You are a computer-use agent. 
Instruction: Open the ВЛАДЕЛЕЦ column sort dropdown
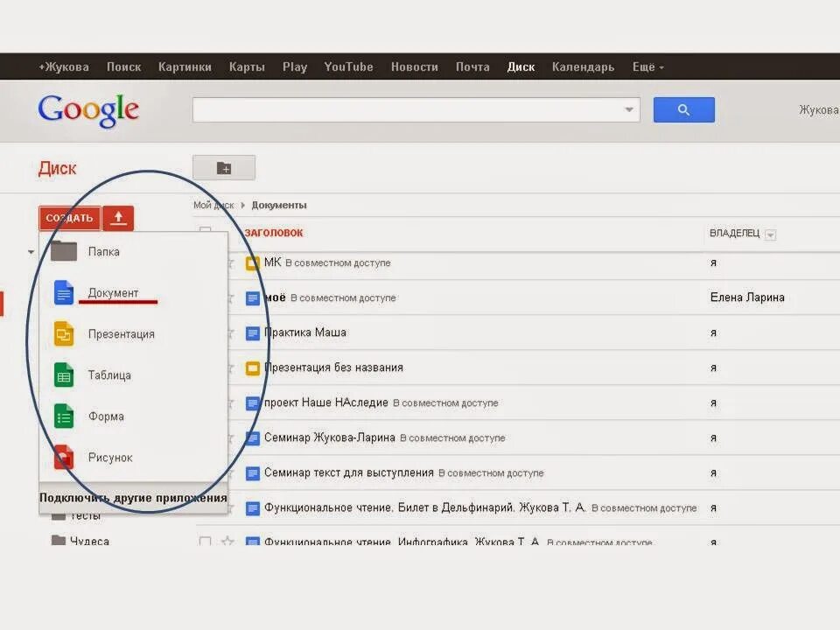[770, 234]
